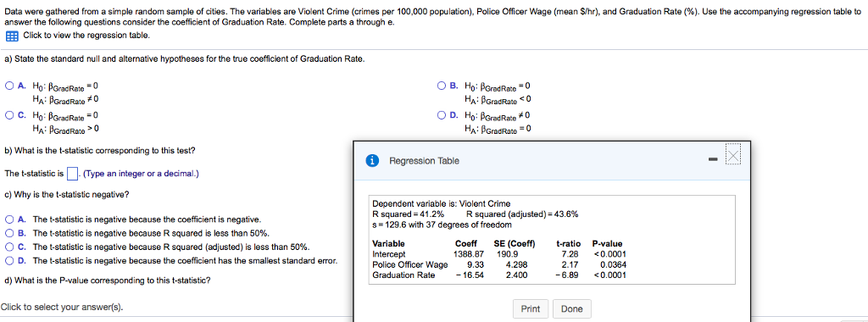Open 'Click to view the regression table' link
Screen dimensions: 868x322
(86, 36)
